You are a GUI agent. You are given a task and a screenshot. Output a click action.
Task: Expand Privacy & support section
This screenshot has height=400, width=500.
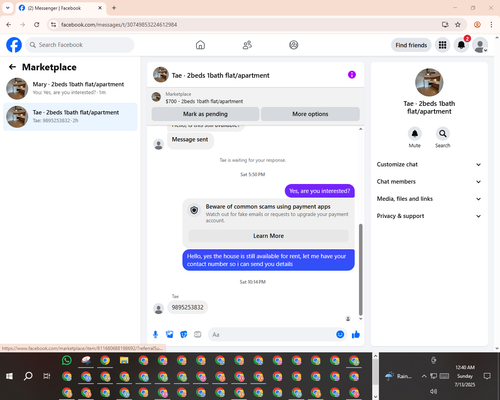429,216
